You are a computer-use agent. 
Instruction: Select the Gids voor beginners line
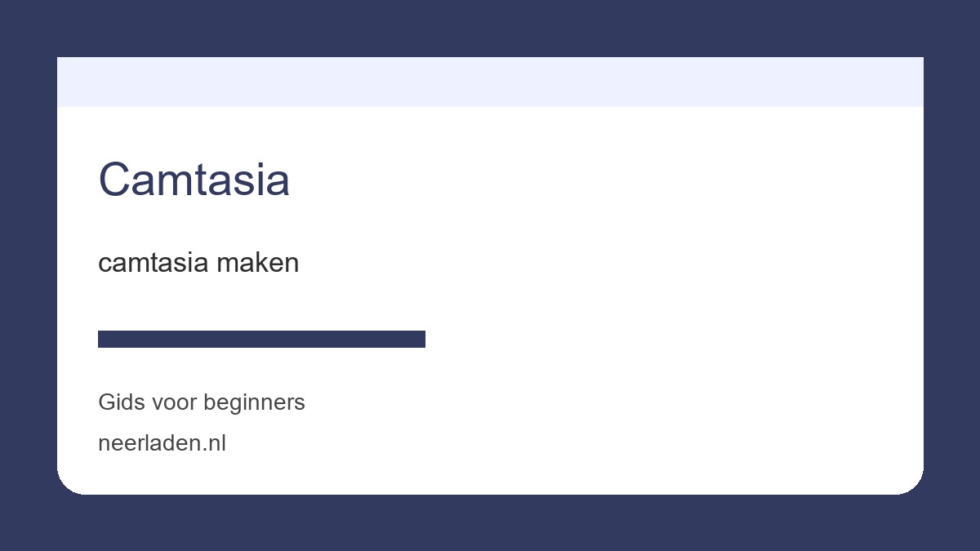[x=202, y=402]
